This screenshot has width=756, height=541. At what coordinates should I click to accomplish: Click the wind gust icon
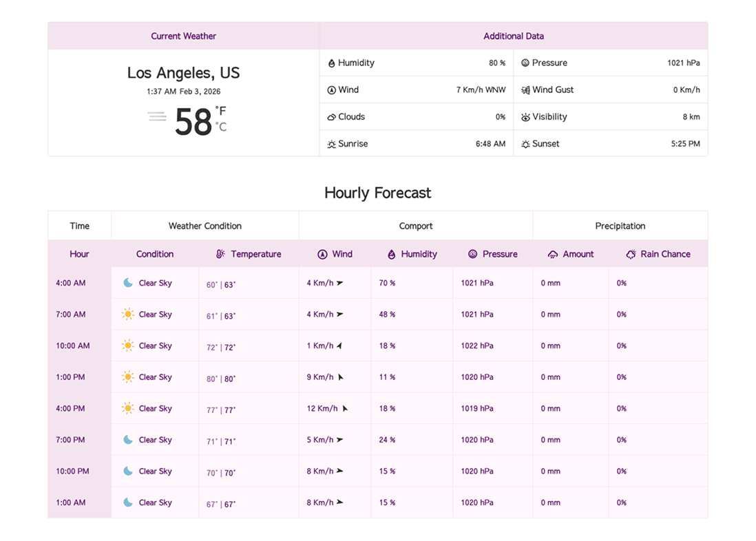click(x=525, y=90)
